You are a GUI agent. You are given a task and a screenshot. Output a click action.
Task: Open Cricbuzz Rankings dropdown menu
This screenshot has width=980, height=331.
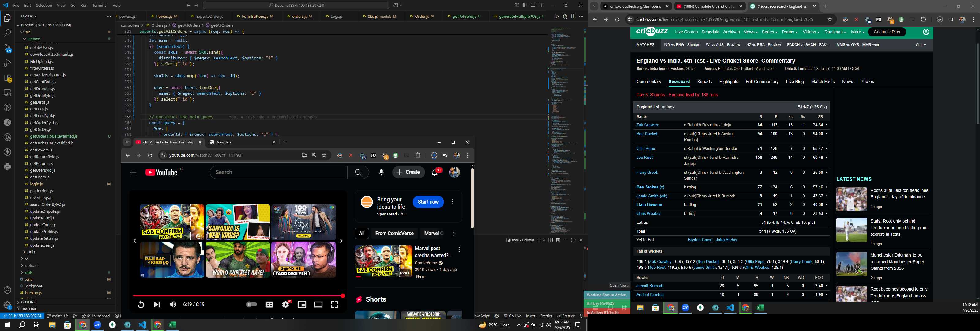pyautogui.click(x=835, y=32)
